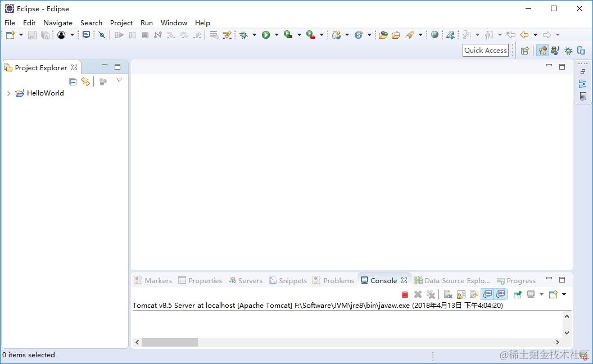Click the Quick Access field
The image size is (593, 364).
pos(486,50)
